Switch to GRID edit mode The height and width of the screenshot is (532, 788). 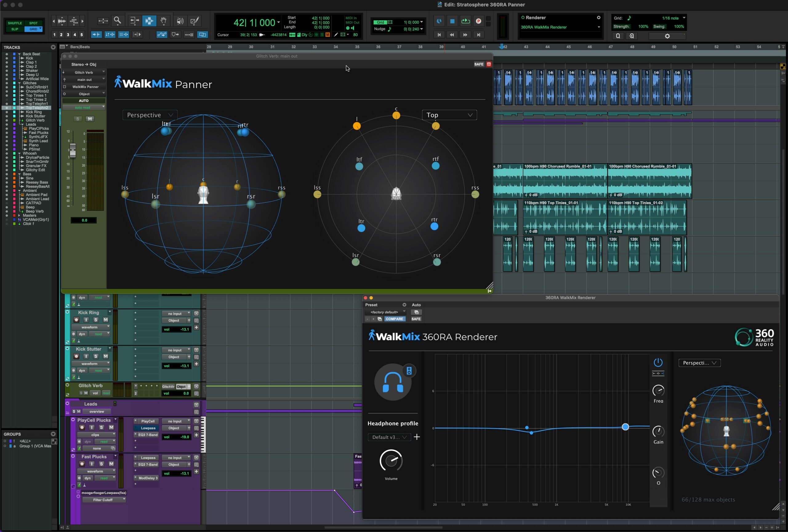(34, 29)
